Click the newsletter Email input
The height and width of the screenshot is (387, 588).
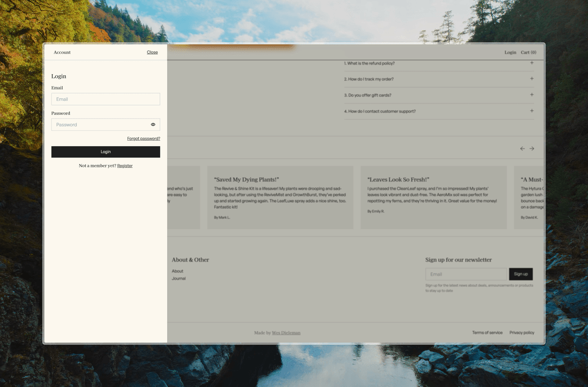[466, 274]
